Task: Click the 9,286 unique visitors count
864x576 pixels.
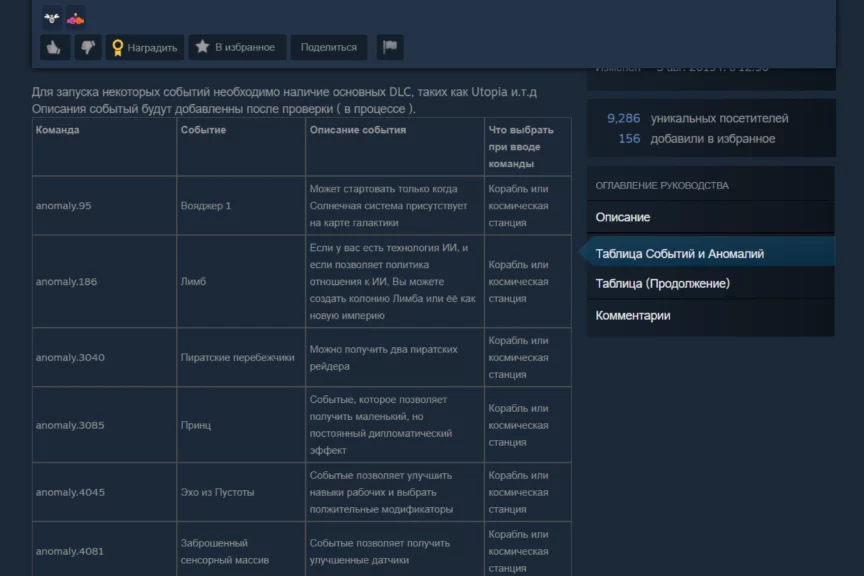Action: point(623,118)
